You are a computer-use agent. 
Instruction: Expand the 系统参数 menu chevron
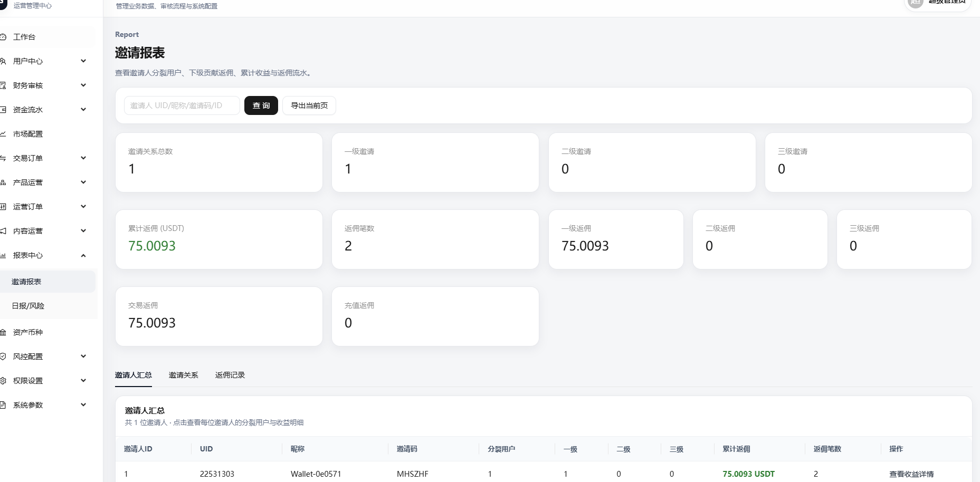[x=83, y=405]
